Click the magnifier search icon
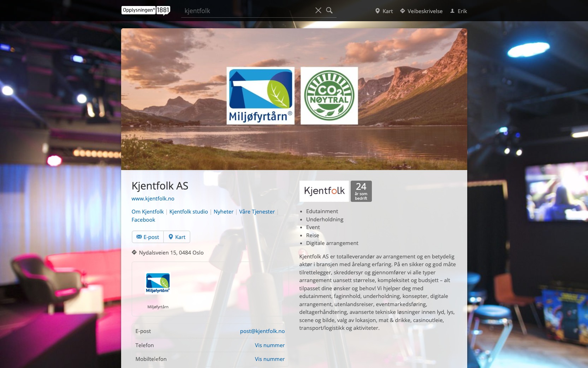The image size is (588, 368). tap(329, 10)
